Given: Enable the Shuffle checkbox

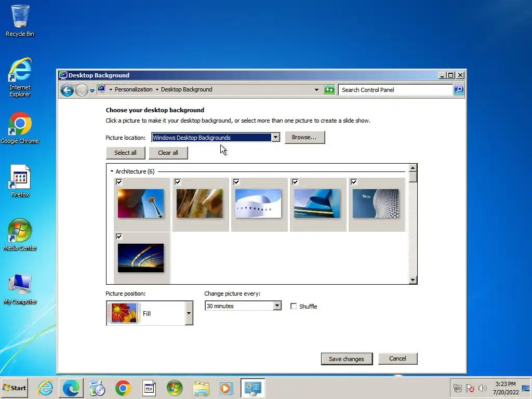Looking at the screenshot, I should pos(294,307).
